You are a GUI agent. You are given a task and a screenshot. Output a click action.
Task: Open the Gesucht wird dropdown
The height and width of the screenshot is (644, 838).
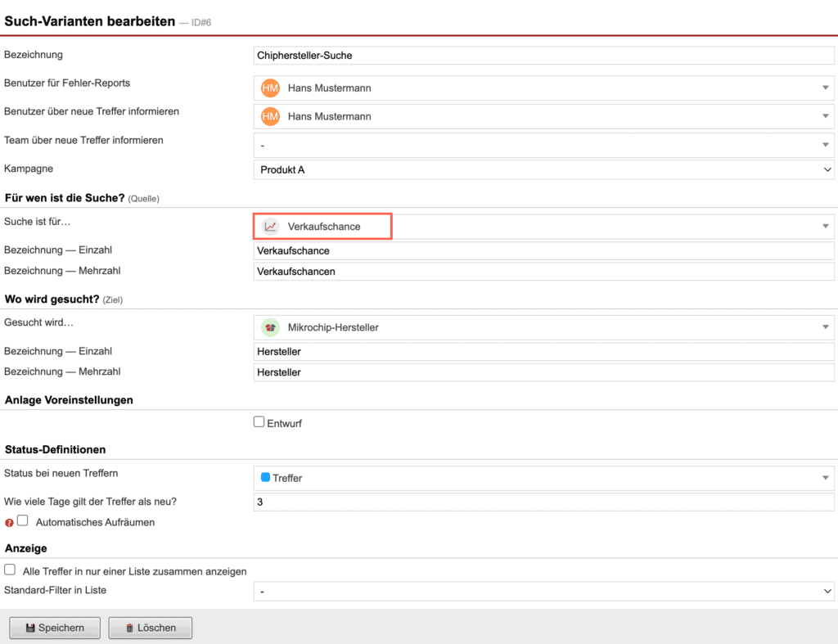[x=826, y=327]
